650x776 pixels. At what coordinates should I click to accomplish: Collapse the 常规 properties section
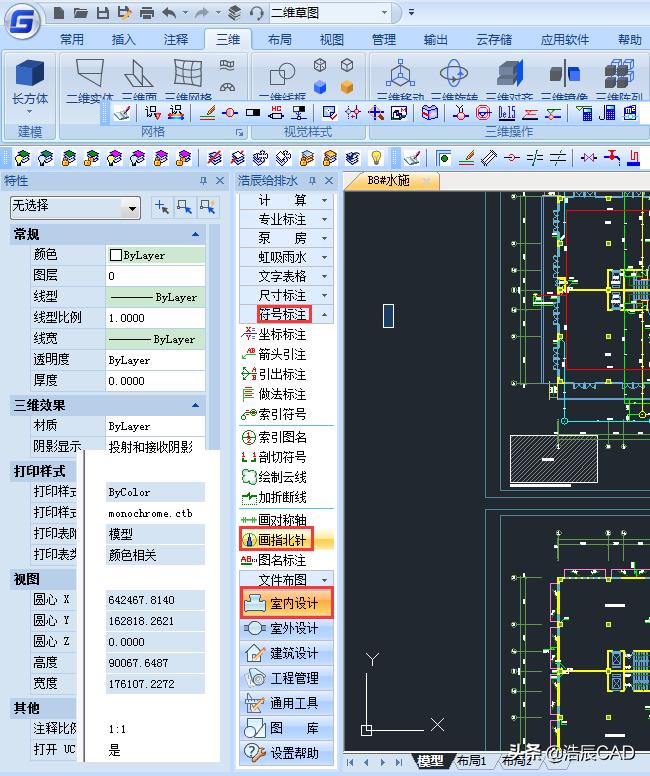tap(196, 234)
